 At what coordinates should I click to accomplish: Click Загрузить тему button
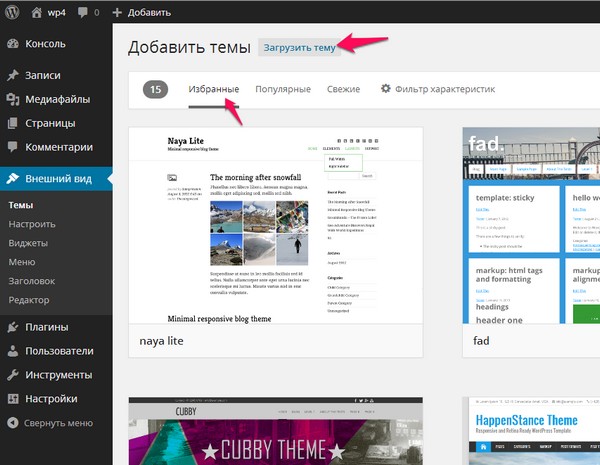click(299, 48)
